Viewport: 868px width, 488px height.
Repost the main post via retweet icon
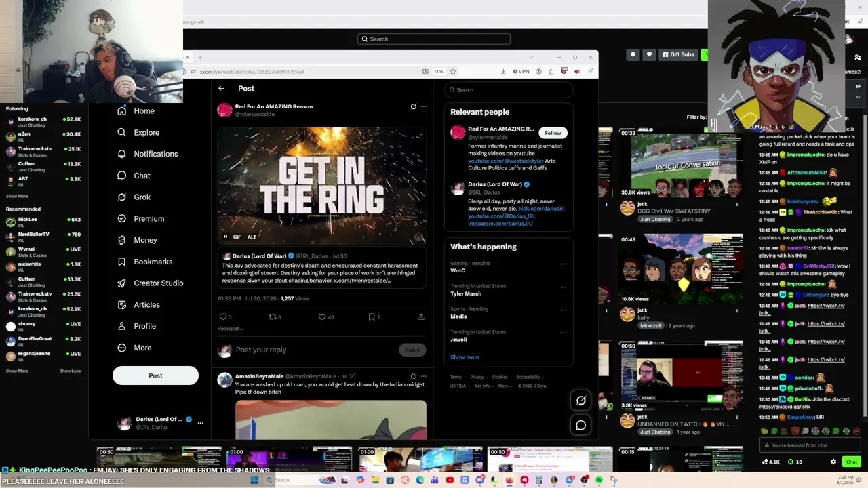click(x=273, y=317)
